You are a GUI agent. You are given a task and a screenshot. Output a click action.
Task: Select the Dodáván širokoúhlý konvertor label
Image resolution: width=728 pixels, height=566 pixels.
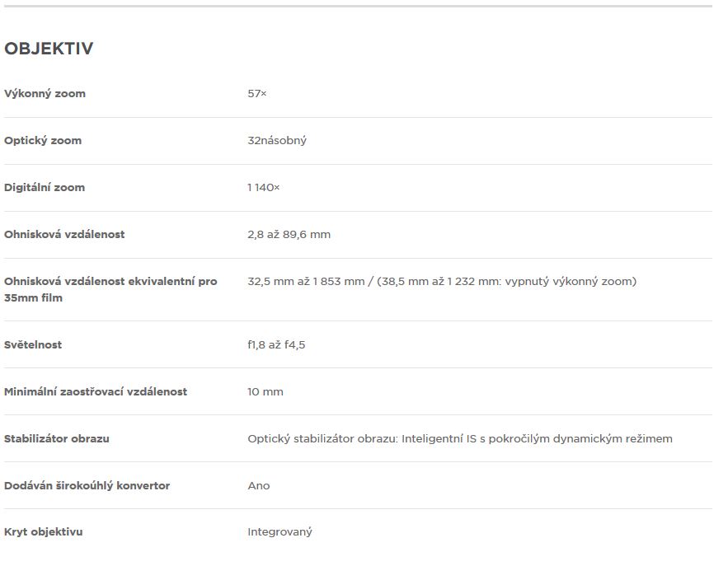87,485
